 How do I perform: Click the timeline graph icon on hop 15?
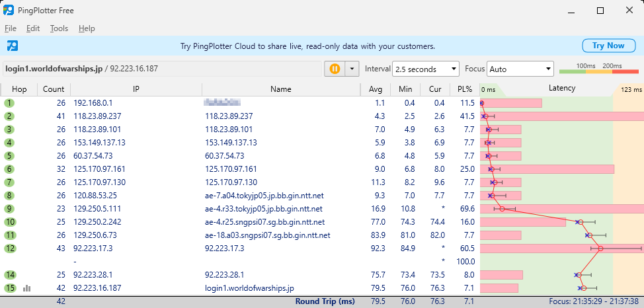coord(27,288)
